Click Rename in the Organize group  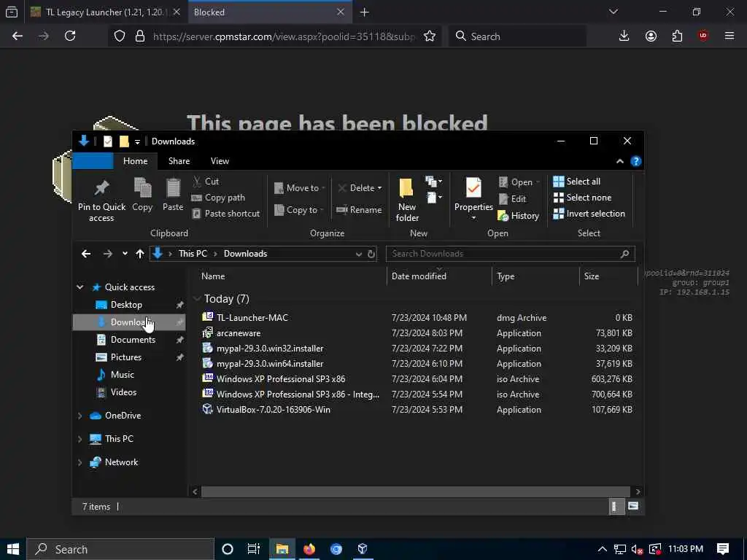click(359, 210)
